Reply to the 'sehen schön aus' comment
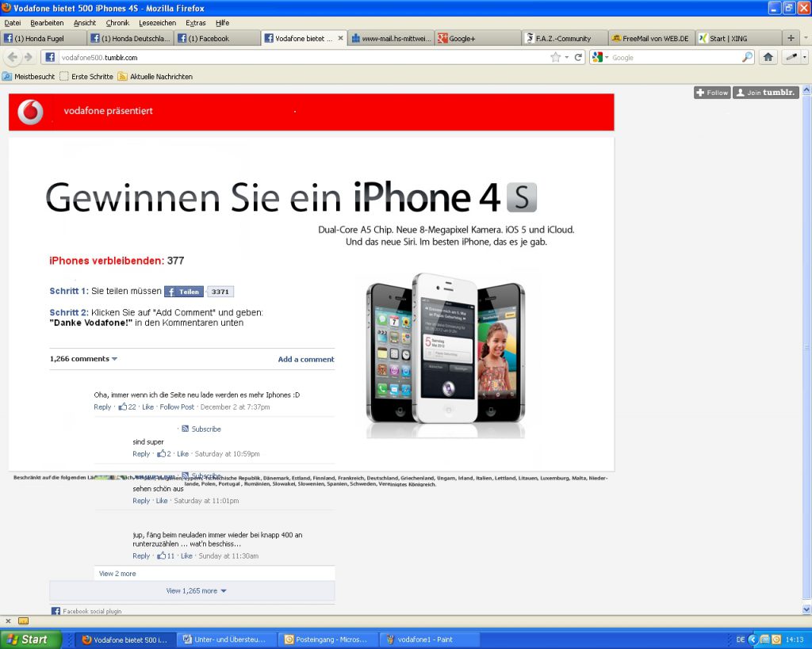The width and height of the screenshot is (812, 649). click(x=141, y=501)
